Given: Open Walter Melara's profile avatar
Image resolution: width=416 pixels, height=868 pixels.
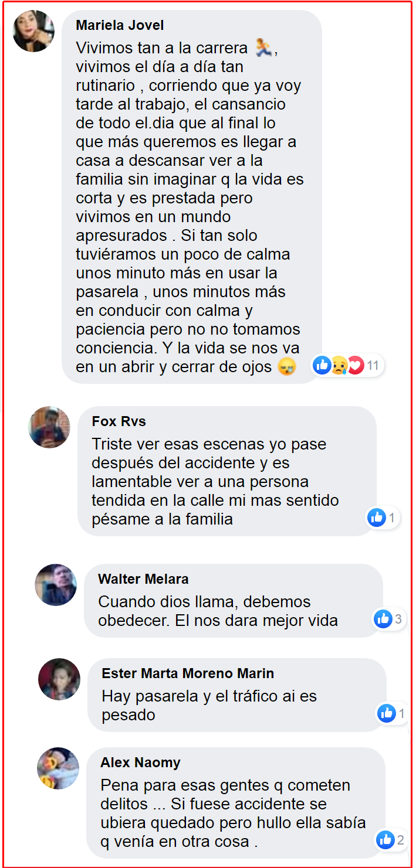Looking at the screenshot, I should (56, 585).
